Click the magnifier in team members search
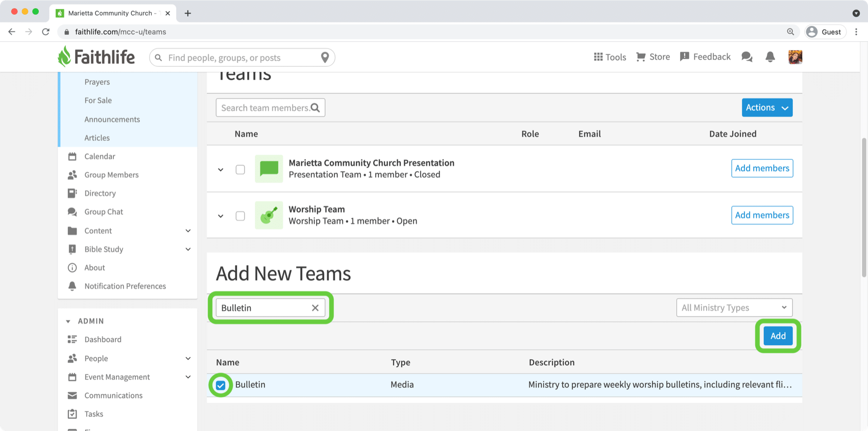This screenshot has width=868, height=431. 316,108
